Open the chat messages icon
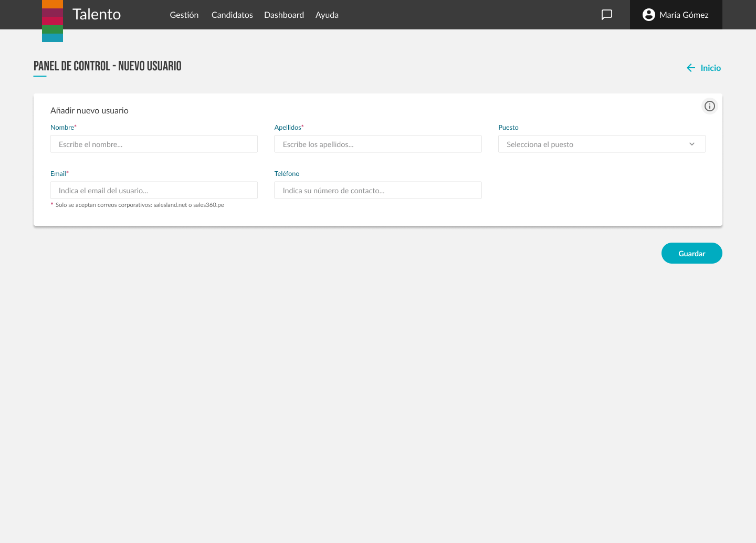The height and width of the screenshot is (543, 756). pos(607,15)
